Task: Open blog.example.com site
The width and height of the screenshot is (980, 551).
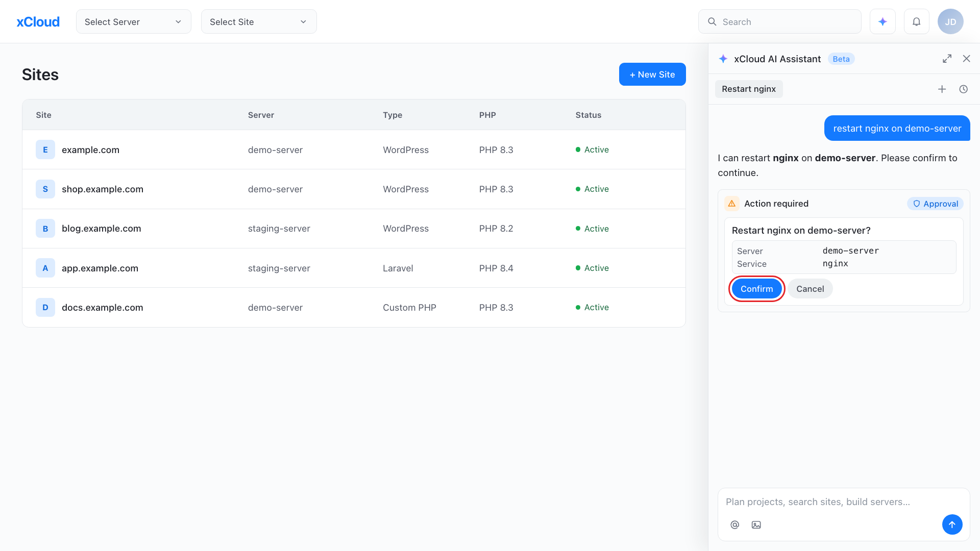Action: click(x=101, y=229)
